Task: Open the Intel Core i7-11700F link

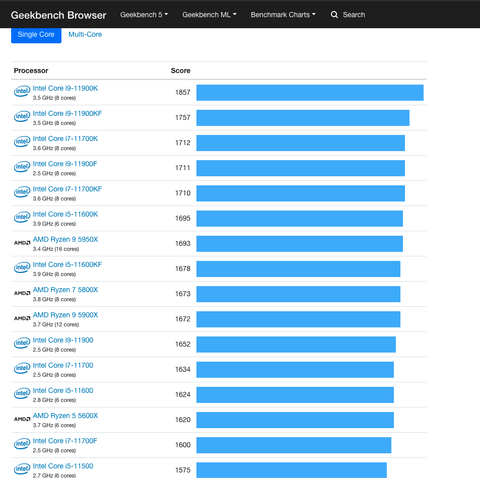Action: pyautogui.click(x=65, y=441)
